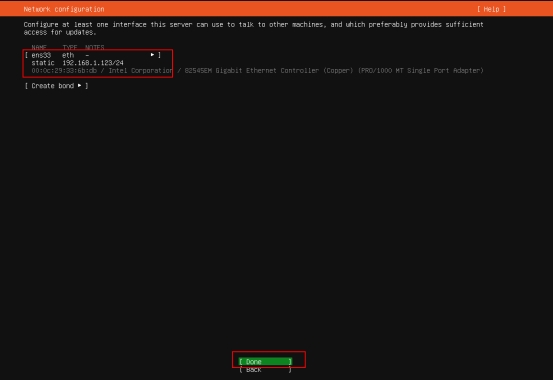Click the 82545EM Gigabit Ethernet Controller text
Viewport: 553px width, 380px height.
coord(269,71)
